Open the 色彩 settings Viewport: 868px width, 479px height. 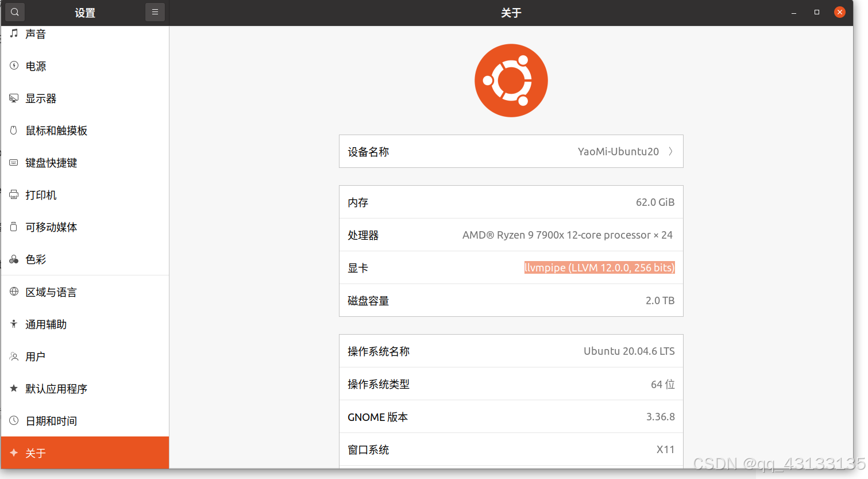coord(85,259)
